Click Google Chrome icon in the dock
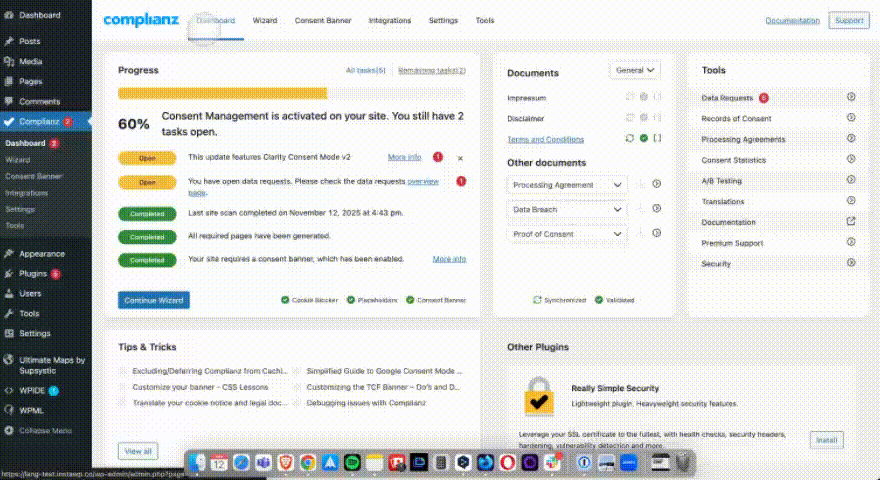 pos(308,463)
